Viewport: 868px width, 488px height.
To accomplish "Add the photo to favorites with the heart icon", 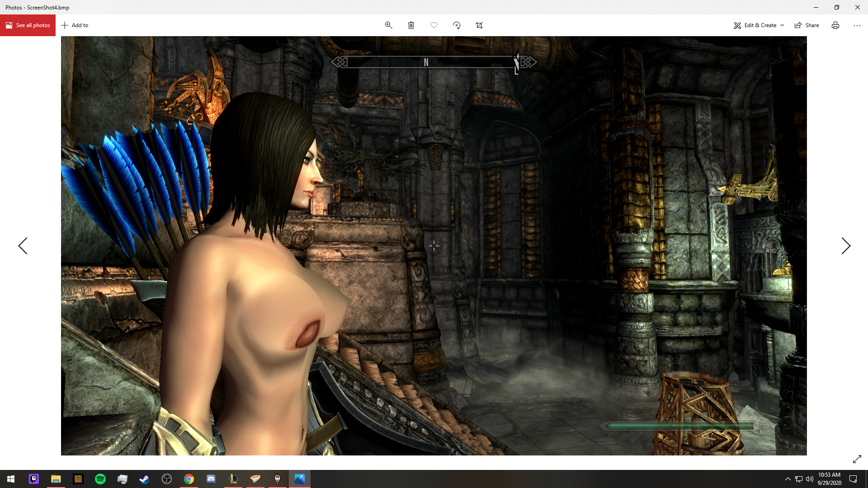I will coord(434,25).
